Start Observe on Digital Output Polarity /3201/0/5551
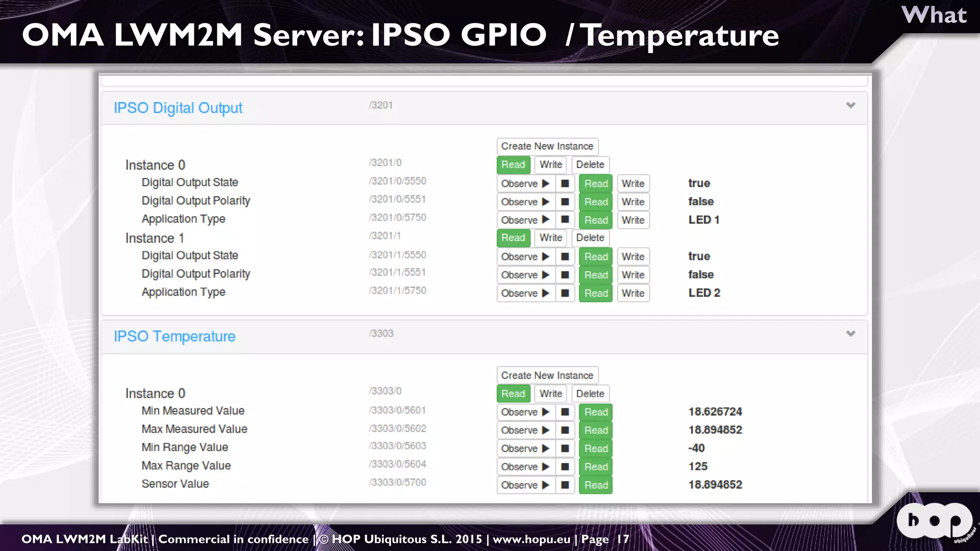Image resolution: width=980 pixels, height=551 pixels. pyautogui.click(x=526, y=202)
